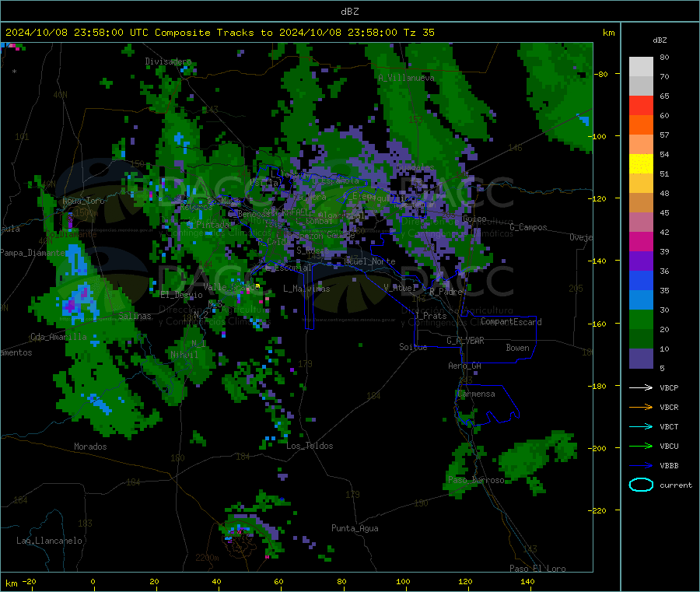Click the R_Padre map label
Screen dimensions: 700x592
[x=446, y=292]
